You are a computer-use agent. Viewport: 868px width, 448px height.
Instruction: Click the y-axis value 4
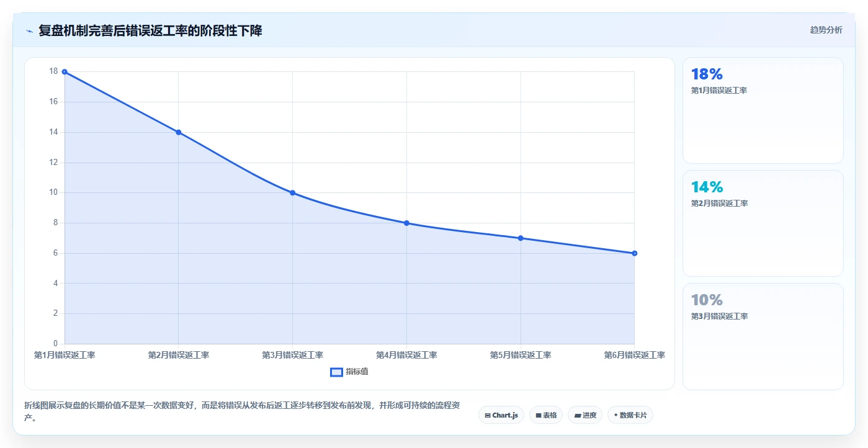55,283
